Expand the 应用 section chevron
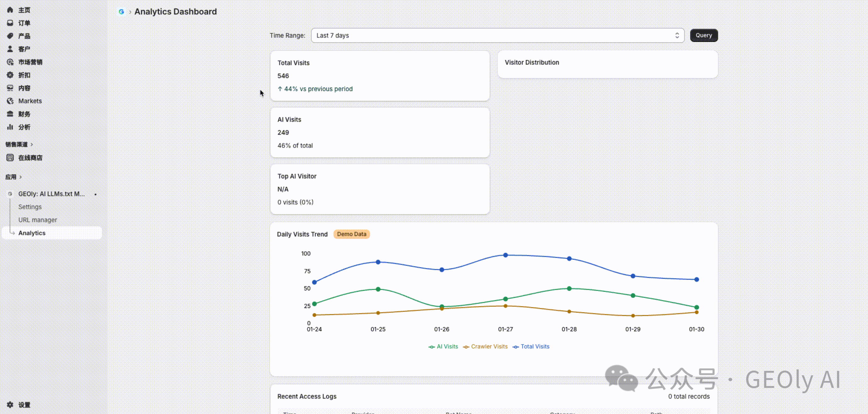Image resolution: width=868 pixels, height=414 pixels. [x=20, y=177]
